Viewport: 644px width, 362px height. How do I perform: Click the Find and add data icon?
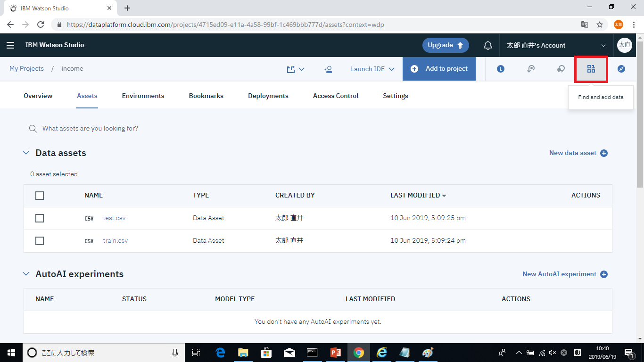[x=591, y=69]
